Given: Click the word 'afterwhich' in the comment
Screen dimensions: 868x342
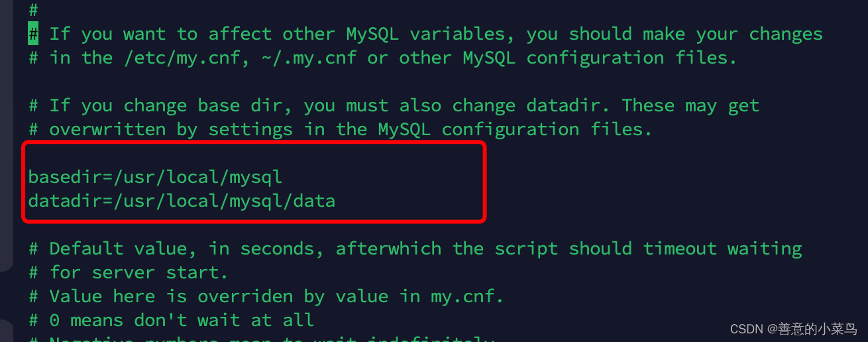Looking at the screenshot, I should tap(388, 249).
